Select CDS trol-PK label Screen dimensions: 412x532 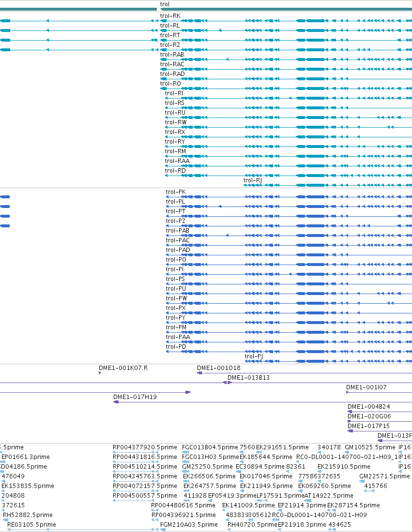click(176, 192)
